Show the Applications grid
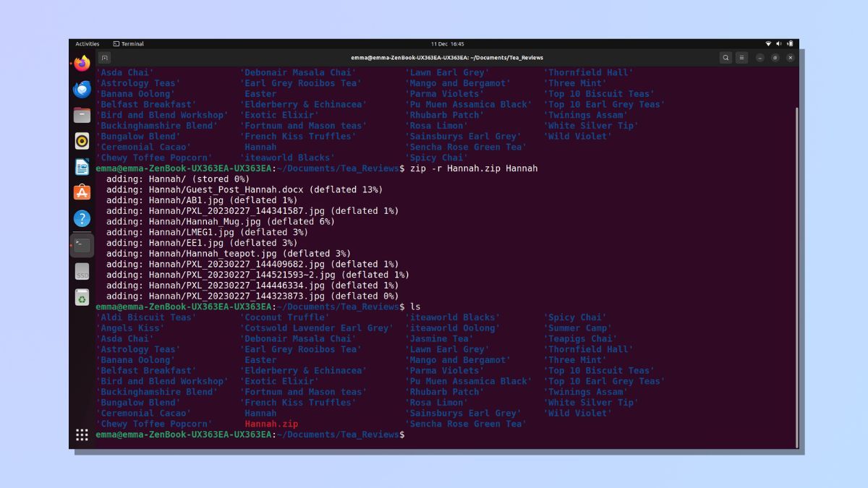Screen dimensions: 868x488 [x=82, y=434]
